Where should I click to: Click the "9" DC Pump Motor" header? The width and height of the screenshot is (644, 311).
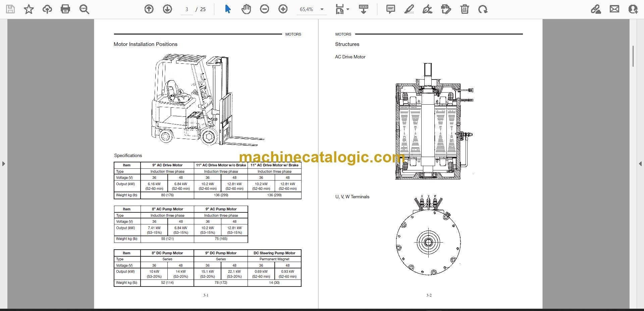(221, 253)
